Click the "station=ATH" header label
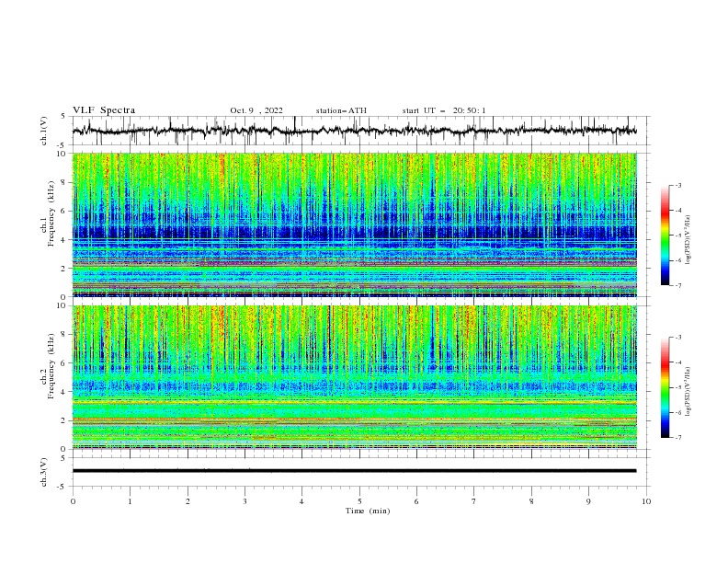 coord(341,110)
